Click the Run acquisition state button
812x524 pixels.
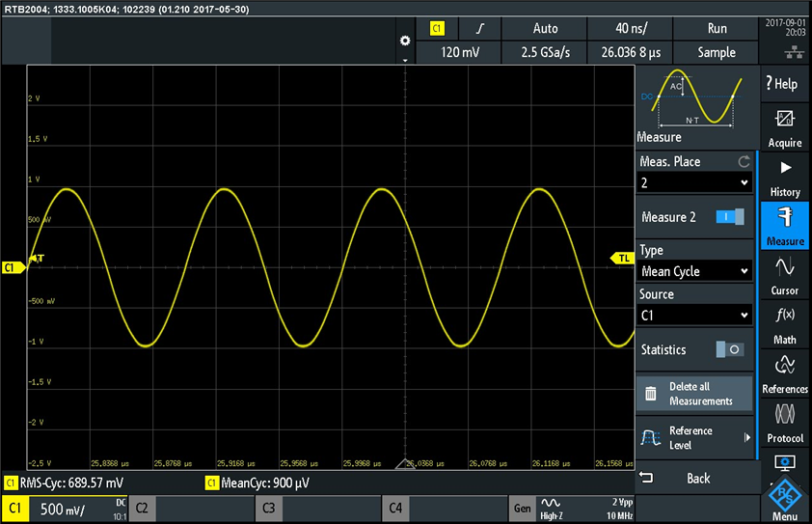pos(717,29)
